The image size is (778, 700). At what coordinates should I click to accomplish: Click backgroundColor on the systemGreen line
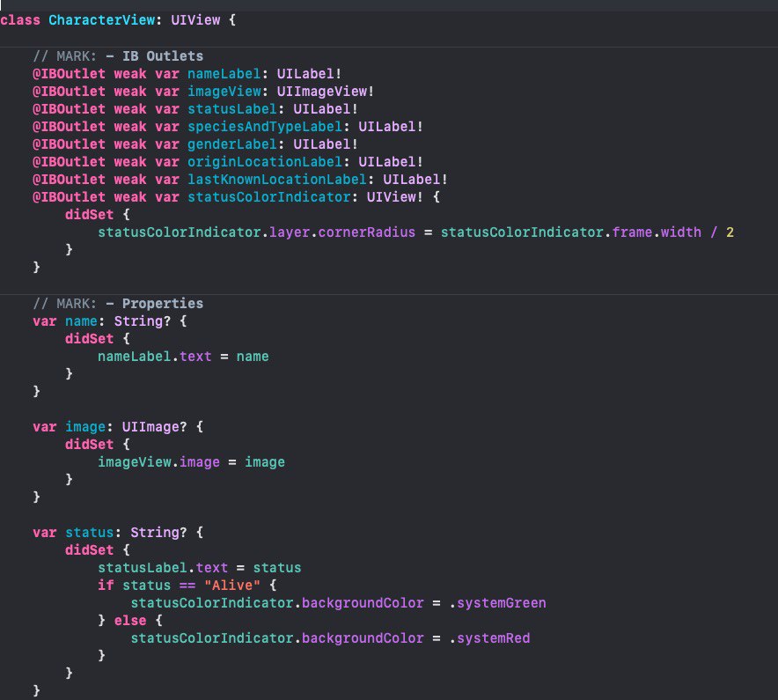[363, 603]
